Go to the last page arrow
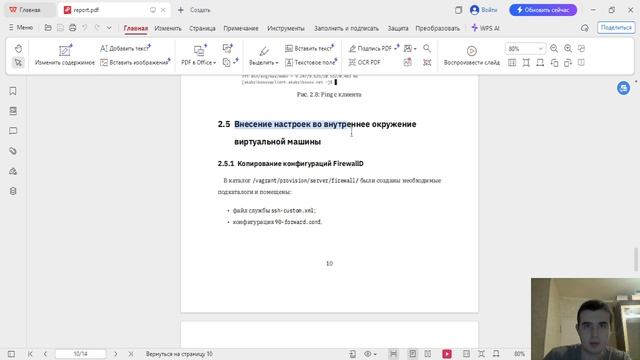This screenshot has height=360, width=640. pyautogui.click(x=131, y=354)
